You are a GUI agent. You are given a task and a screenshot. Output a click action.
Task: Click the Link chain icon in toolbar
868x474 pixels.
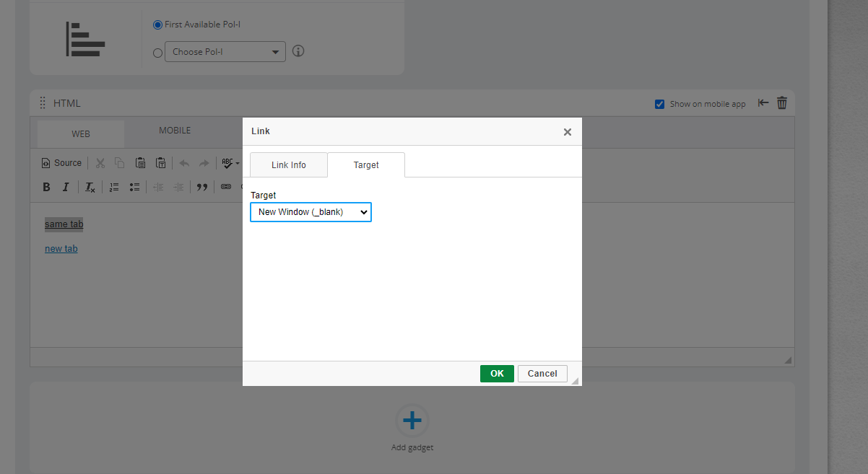pyautogui.click(x=226, y=187)
